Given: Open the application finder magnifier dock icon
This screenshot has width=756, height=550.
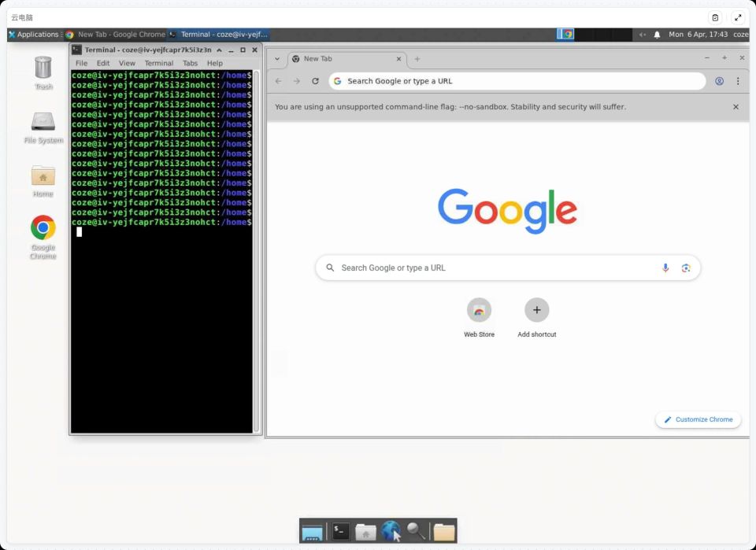Looking at the screenshot, I should [416, 531].
